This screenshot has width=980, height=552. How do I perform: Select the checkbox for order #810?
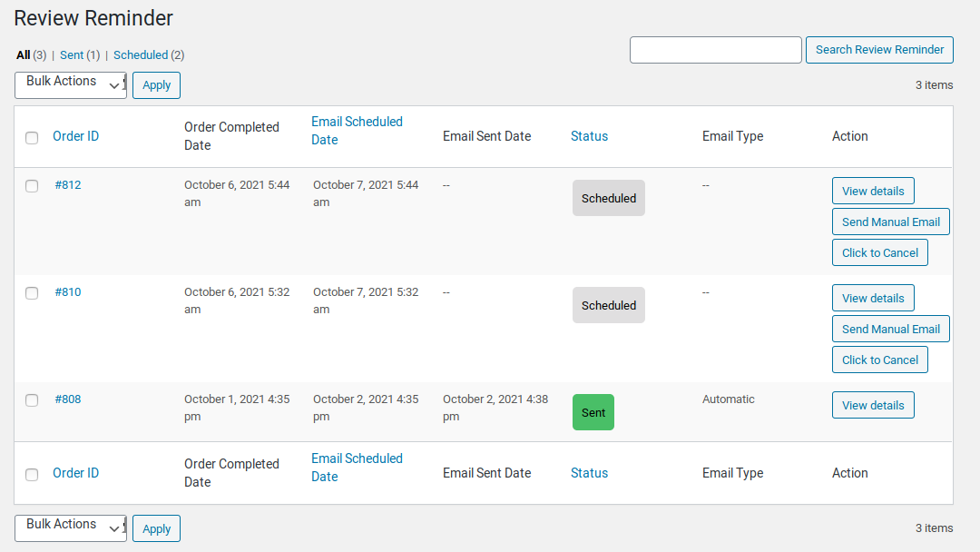pyautogui.click(x=32, y=292)
